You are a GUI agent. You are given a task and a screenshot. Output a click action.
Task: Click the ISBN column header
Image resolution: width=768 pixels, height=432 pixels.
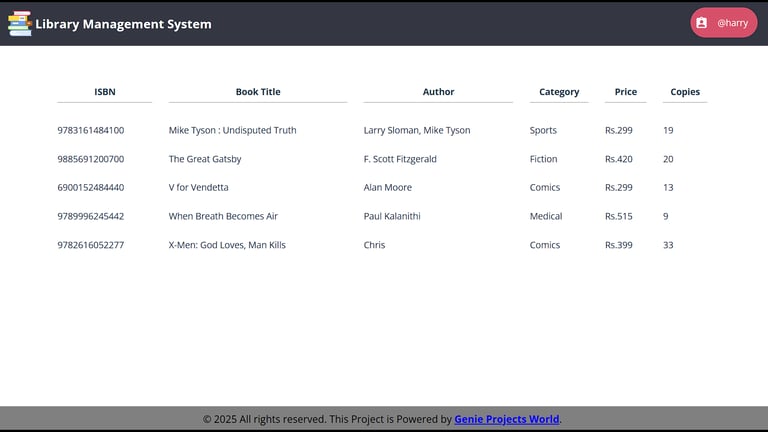click(x=105, y=92)
